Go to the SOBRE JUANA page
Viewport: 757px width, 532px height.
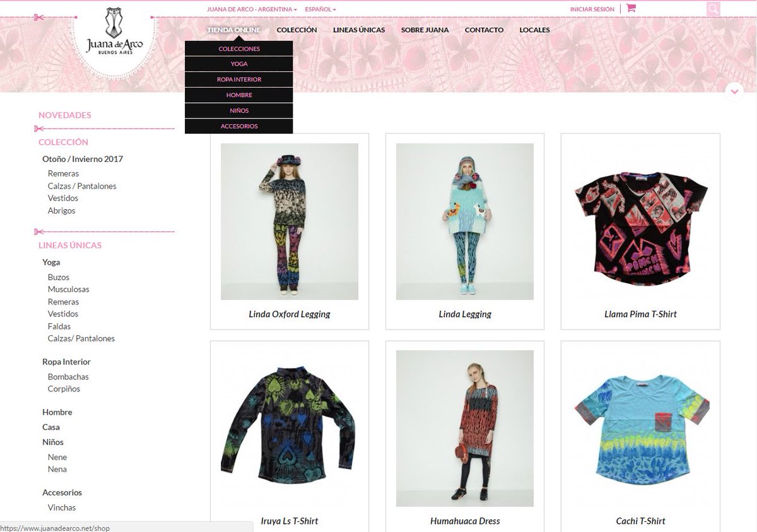425,30
